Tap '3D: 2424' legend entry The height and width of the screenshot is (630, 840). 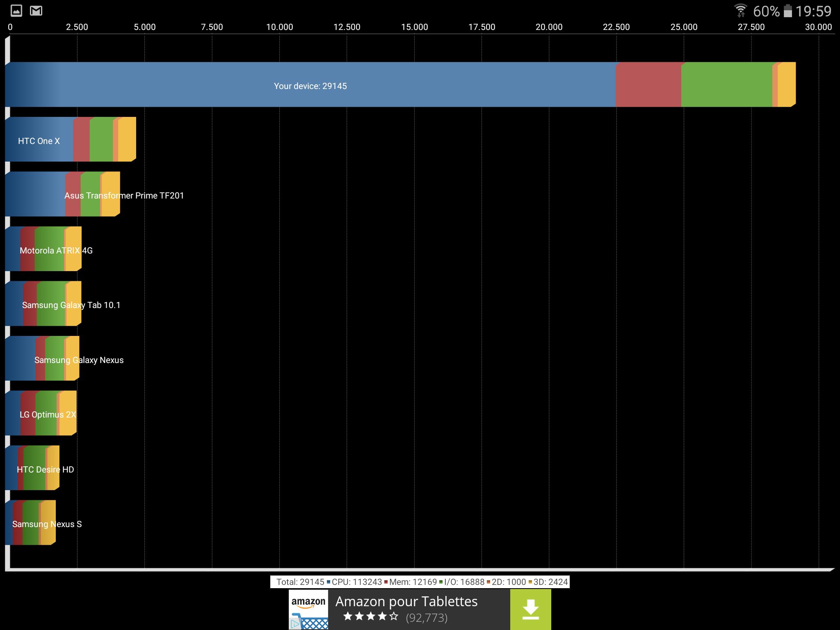[x=548, y=582]
